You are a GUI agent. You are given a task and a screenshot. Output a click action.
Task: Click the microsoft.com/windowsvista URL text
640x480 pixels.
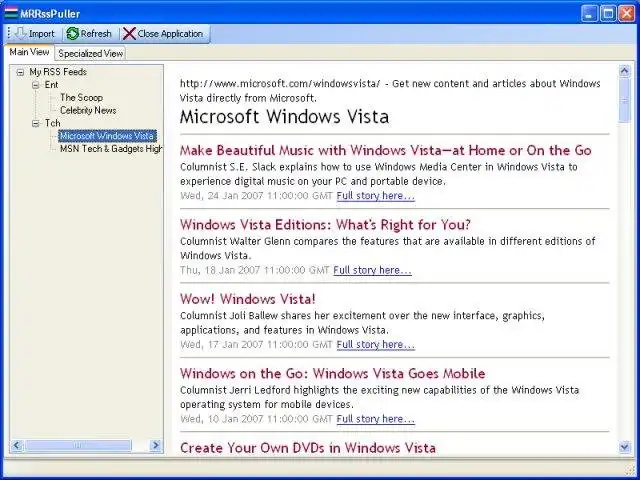coord(280,84)
